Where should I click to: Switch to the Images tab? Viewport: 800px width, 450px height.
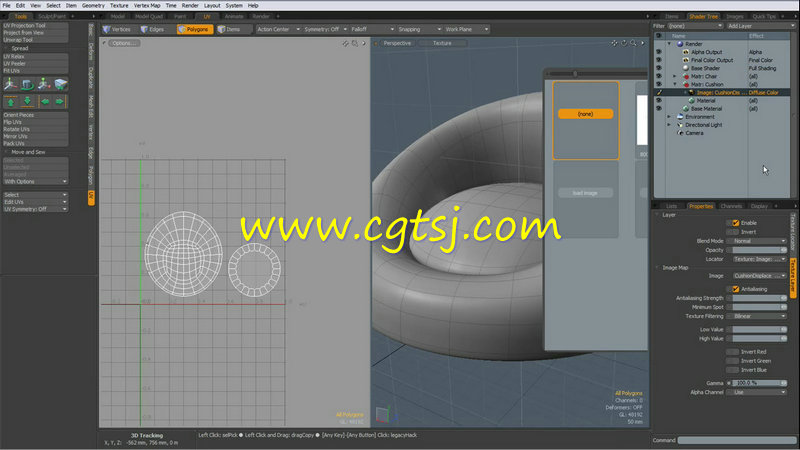click(735, 16)
